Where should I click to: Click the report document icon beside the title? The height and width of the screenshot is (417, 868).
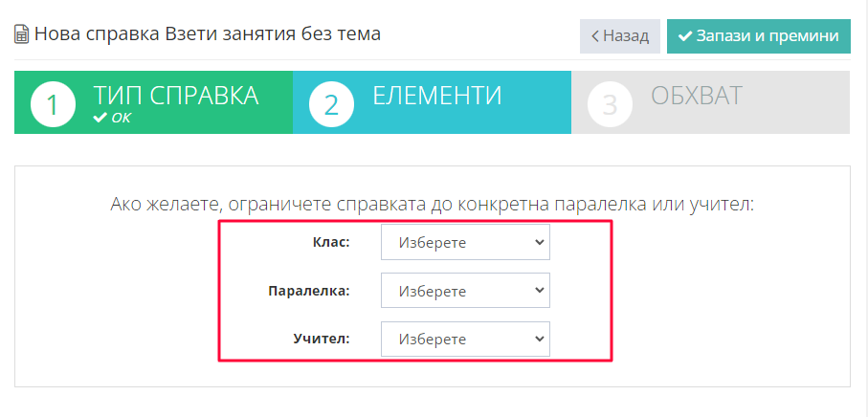click(22, 35)
